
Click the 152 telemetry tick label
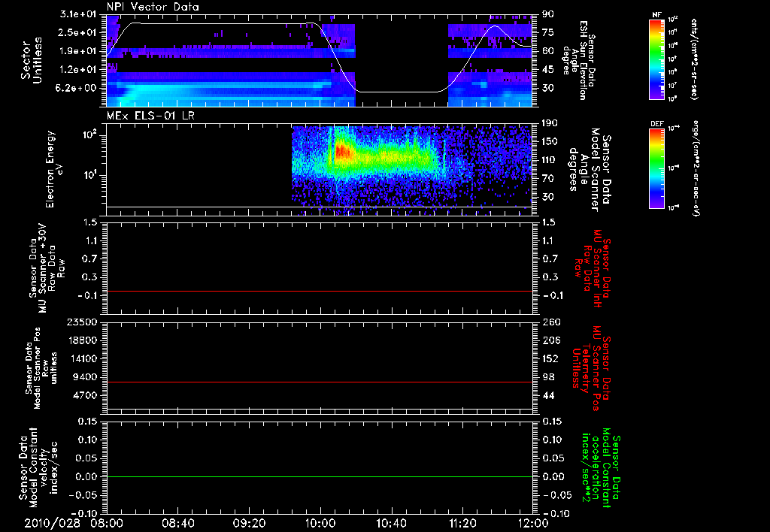550,358
